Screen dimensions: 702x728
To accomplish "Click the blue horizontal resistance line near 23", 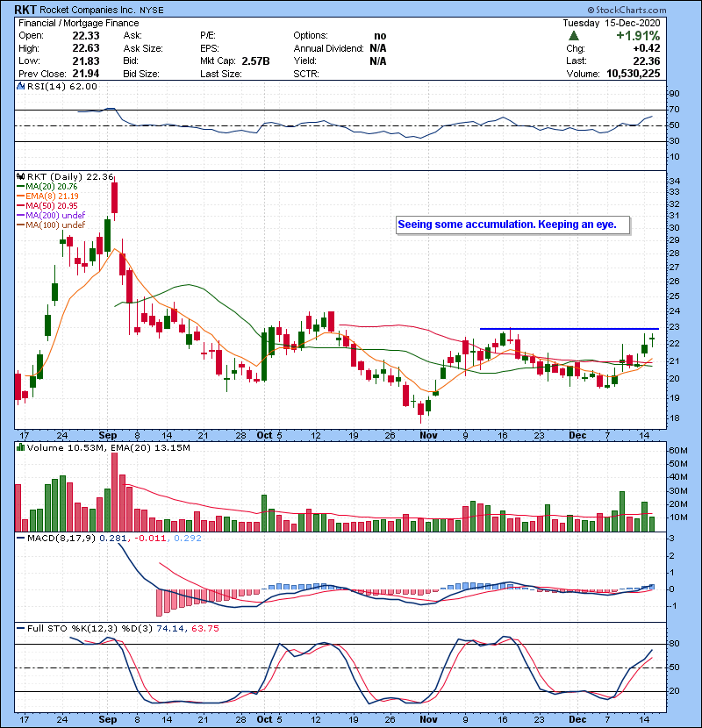I will click(x=569, y=329).
